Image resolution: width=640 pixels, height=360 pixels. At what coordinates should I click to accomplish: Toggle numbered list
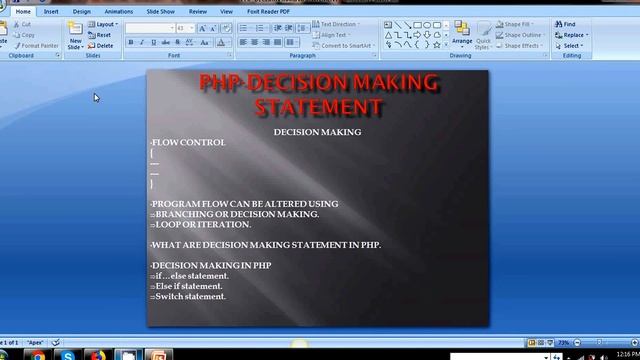coord(260,28)
